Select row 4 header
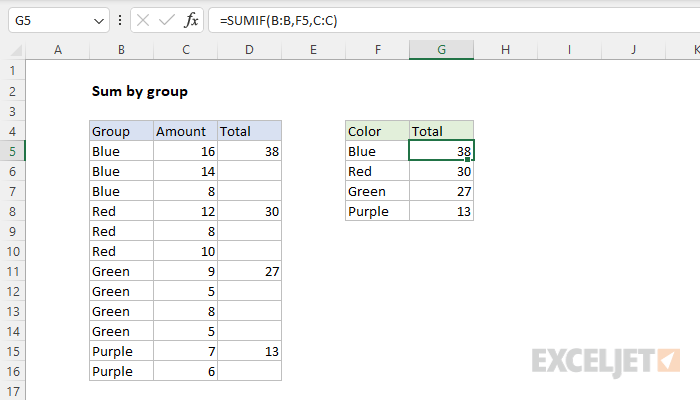Screen dimensions: 700x400 click(x=12, y=131)
